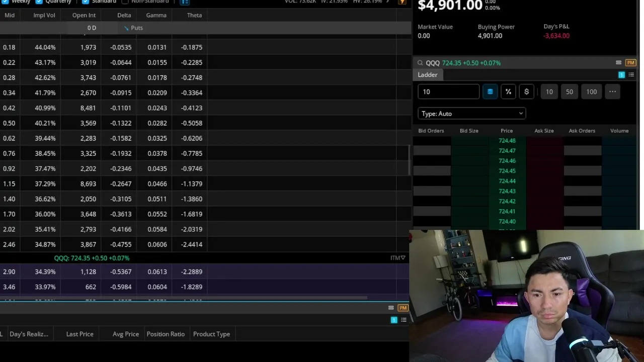Set the quantity preset to 50
The image size is (644, 362).
click(570, 92)
